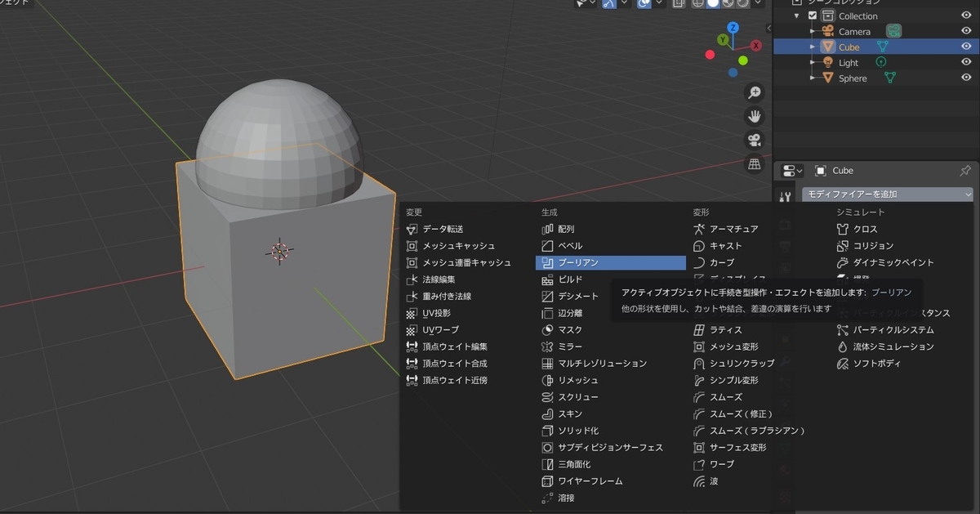The image size is (980, 514).
Task: Open the Properties editor type dropdown
Action: 792,170
